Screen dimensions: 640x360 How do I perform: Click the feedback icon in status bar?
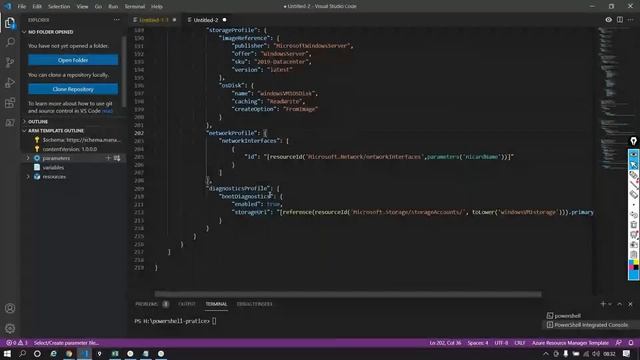pyautogui.click(x=619, y=343)
